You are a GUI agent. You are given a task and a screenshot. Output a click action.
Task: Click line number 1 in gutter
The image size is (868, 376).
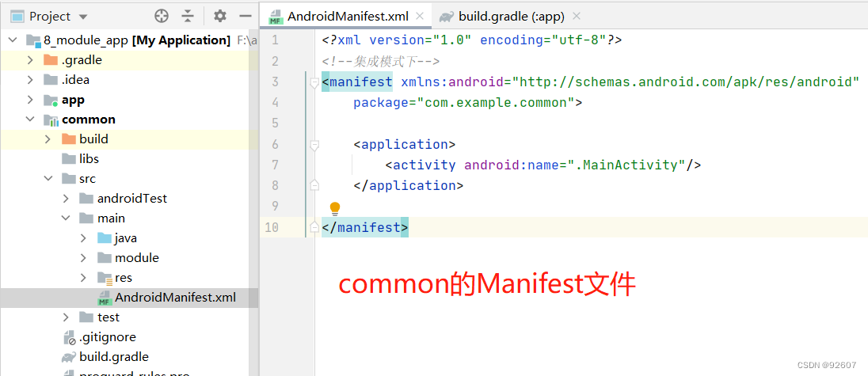275,40
